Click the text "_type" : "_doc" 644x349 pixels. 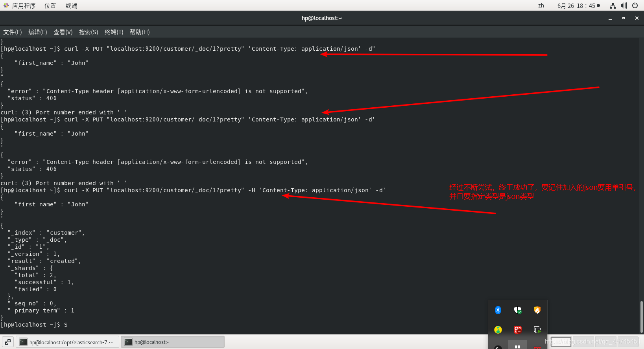37,240
